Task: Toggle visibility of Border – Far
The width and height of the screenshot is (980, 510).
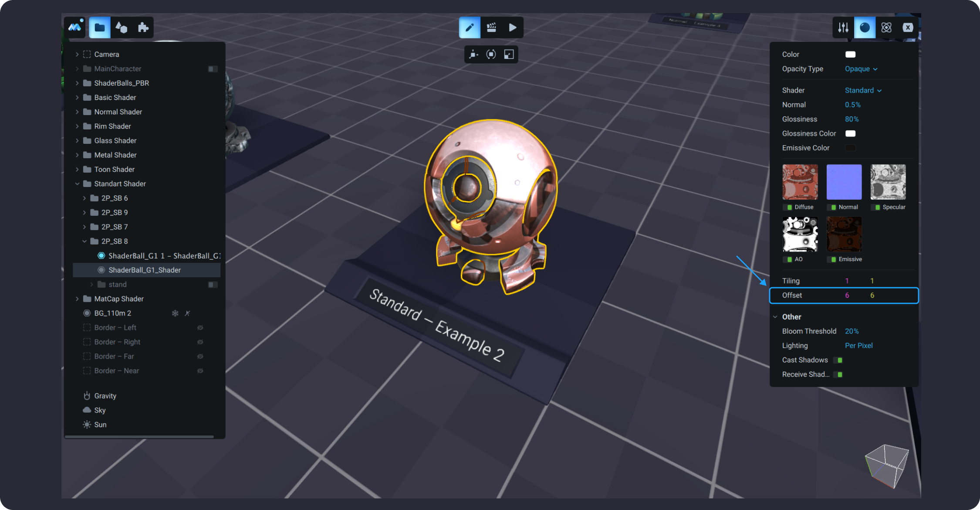Action: pyautogui.click(x=200, y=357)
